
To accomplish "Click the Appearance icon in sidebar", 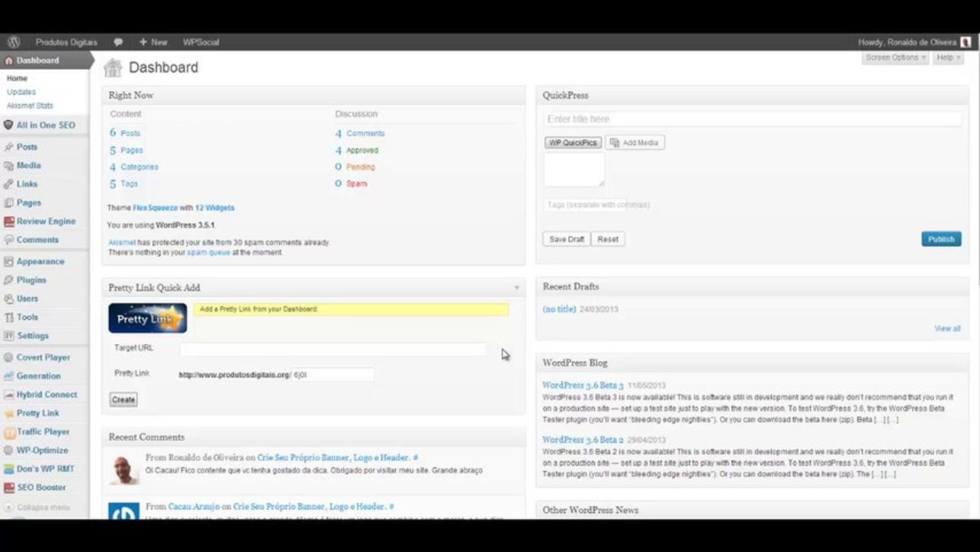I will (8, 261).
